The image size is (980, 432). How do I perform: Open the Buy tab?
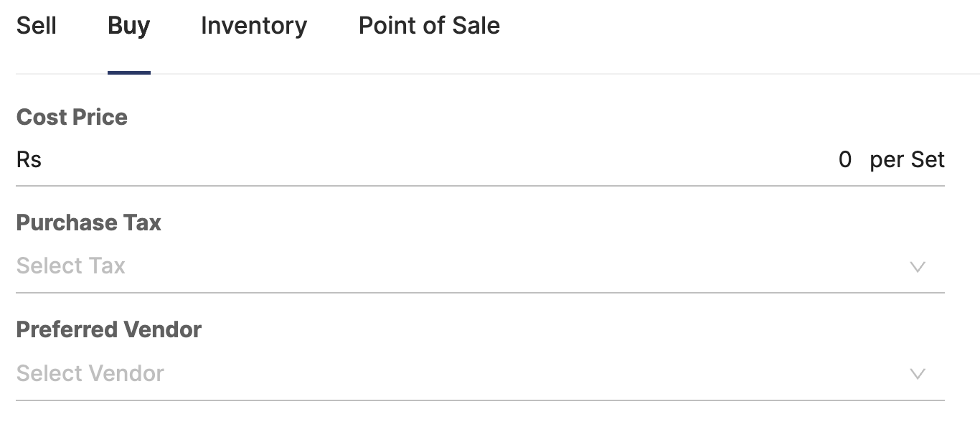click(128, 26)
